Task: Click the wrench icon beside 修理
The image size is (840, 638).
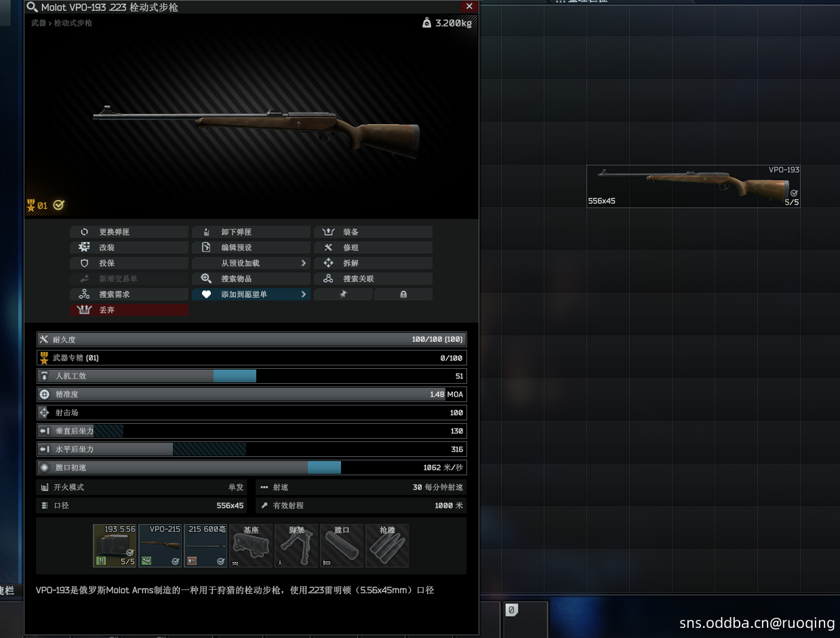Action: click(328, 247)
